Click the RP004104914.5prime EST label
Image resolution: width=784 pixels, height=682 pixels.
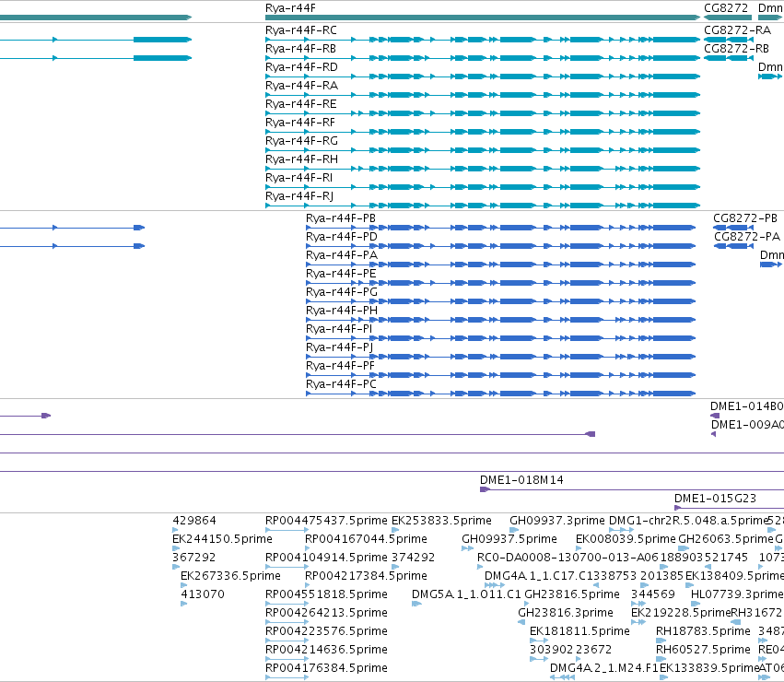pos(326,558)
